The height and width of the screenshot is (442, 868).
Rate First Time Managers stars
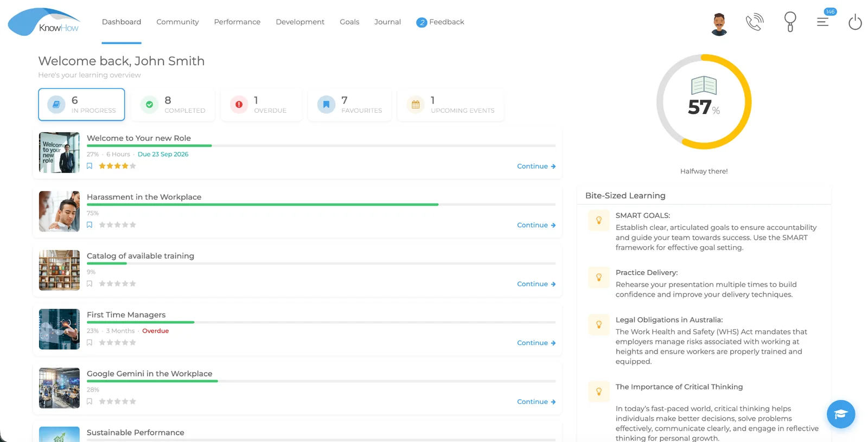117,343
